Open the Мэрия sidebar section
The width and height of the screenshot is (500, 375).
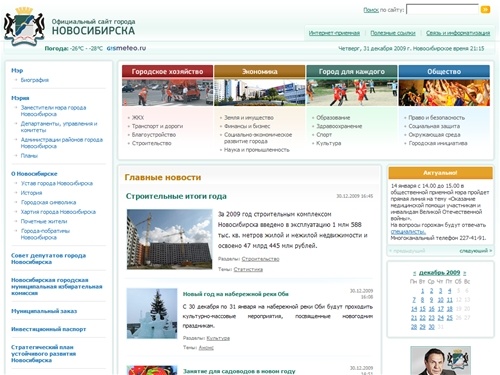[x=20, y=98]
